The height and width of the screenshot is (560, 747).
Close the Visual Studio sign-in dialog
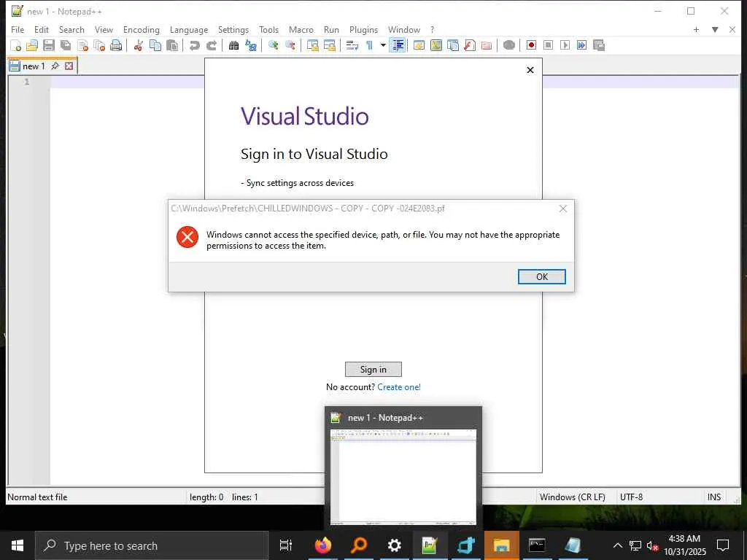530,70
